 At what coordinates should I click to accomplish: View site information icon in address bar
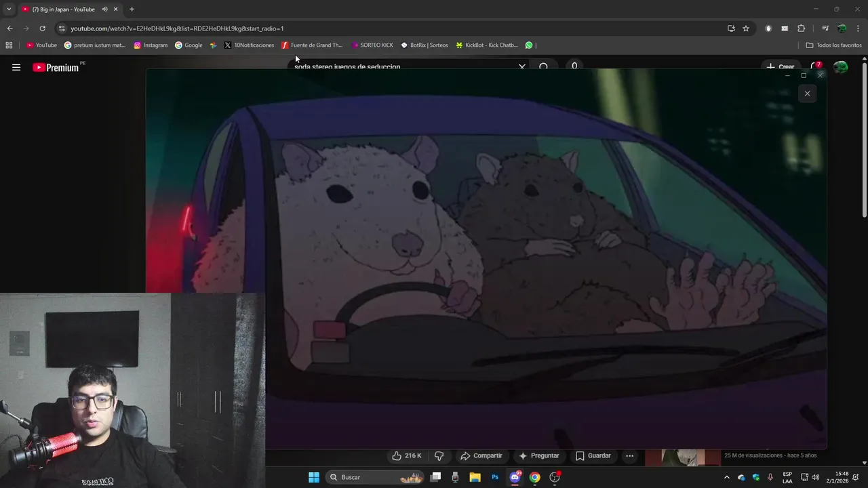pos(62,28)
